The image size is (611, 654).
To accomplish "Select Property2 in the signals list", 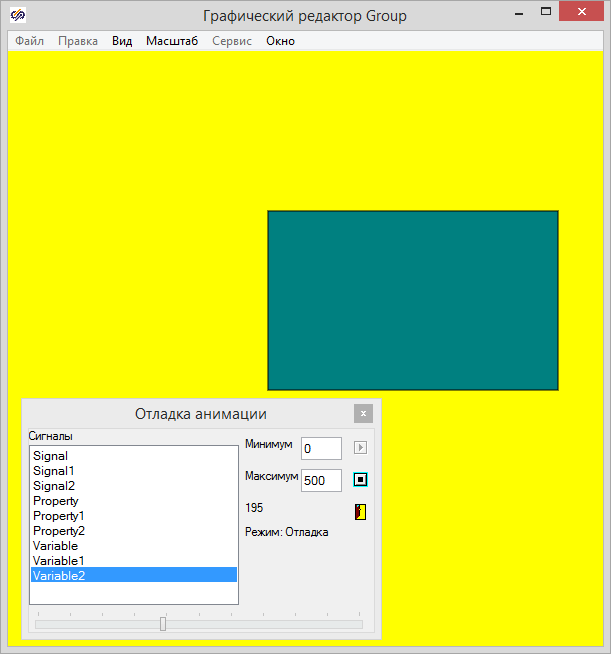I will [59, 530].
